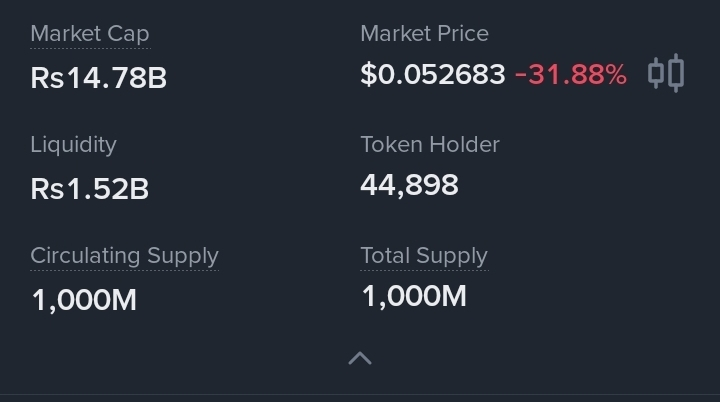This screenshot has height=402, width=720.
Task: Click the Liquidity label
Action: 73,145
